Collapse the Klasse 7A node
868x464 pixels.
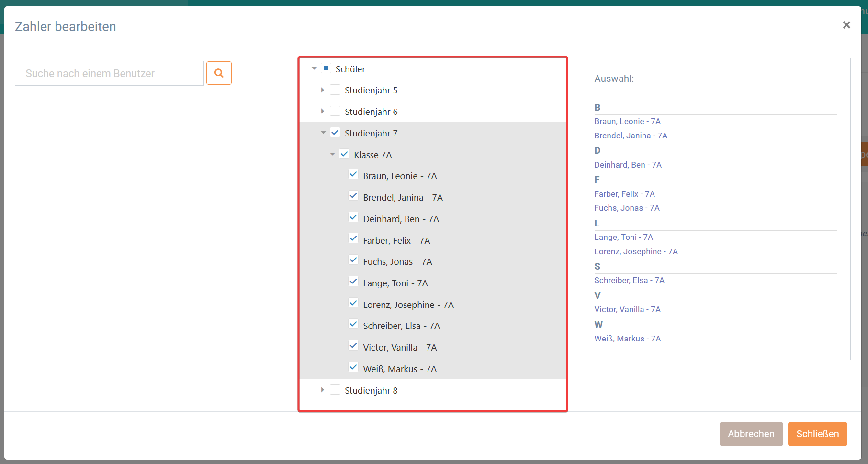pyautogui.click(x=332, y=154)
